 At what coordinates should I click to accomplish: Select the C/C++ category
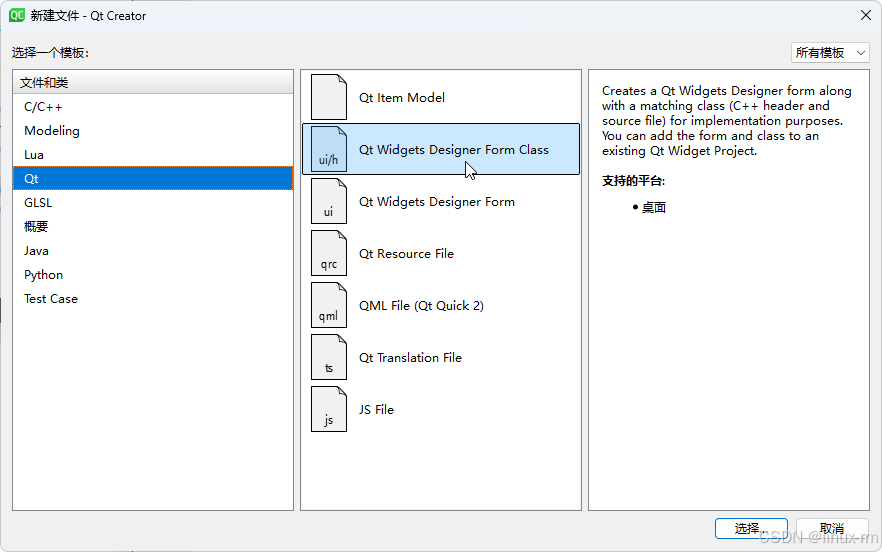153,106
